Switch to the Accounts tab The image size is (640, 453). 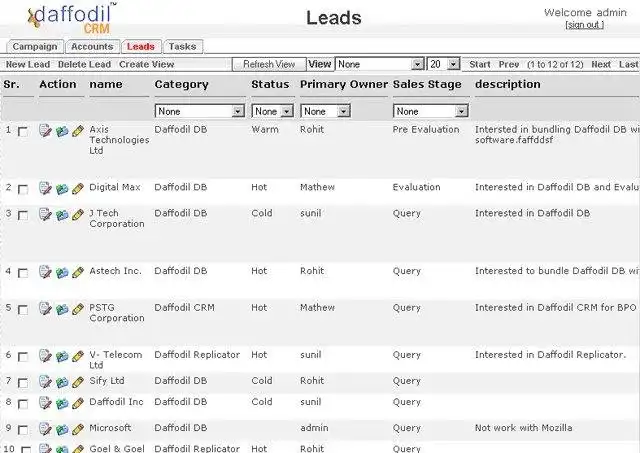tap(92, 47)
